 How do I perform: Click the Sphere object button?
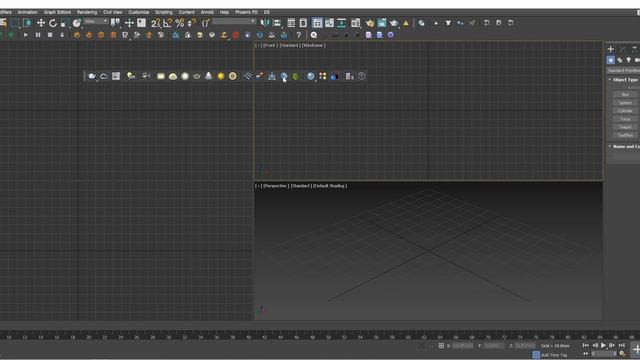(x=625, y=103)
